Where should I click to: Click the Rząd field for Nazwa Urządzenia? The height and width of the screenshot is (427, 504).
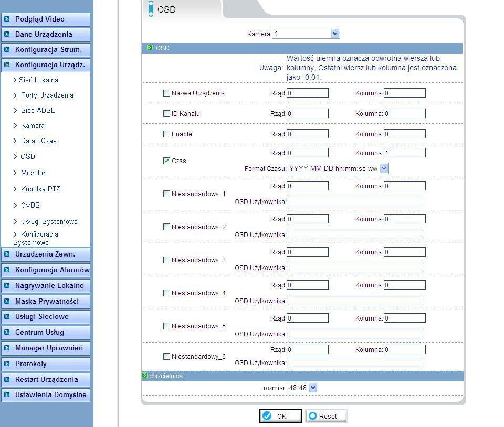(308, 93)
